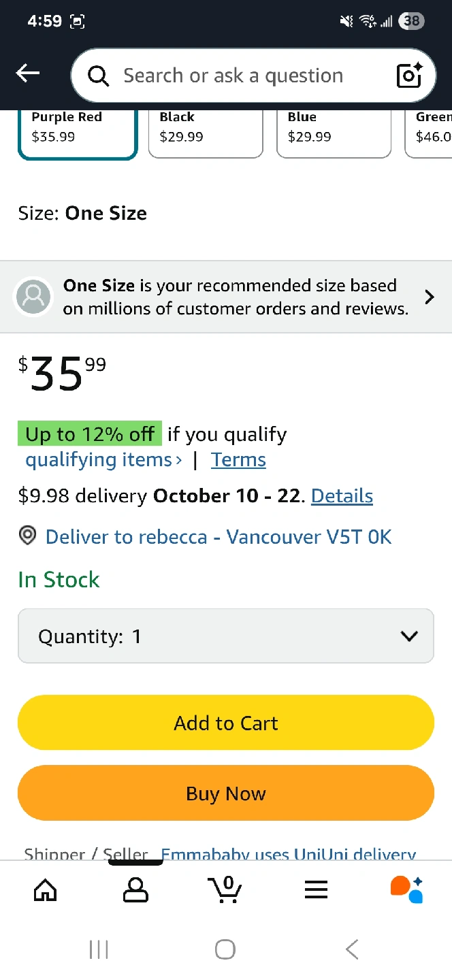This screenshot has height=980, width=452.
Task: Choose the Black $29.99 color option
Action: coord(206,131)
